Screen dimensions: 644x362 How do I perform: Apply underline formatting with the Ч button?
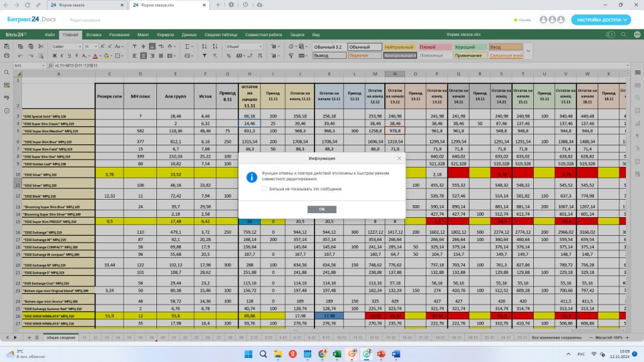(x=69, y=56)
